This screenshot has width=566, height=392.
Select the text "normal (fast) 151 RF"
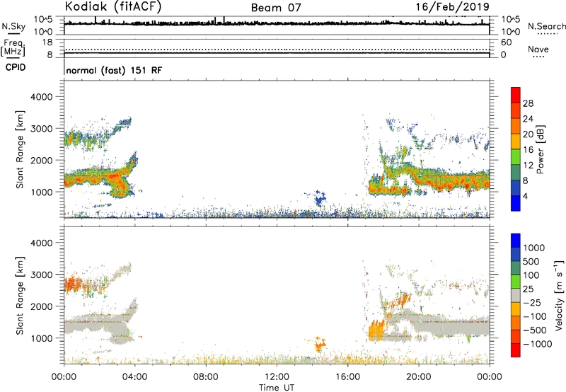[114, 70]
